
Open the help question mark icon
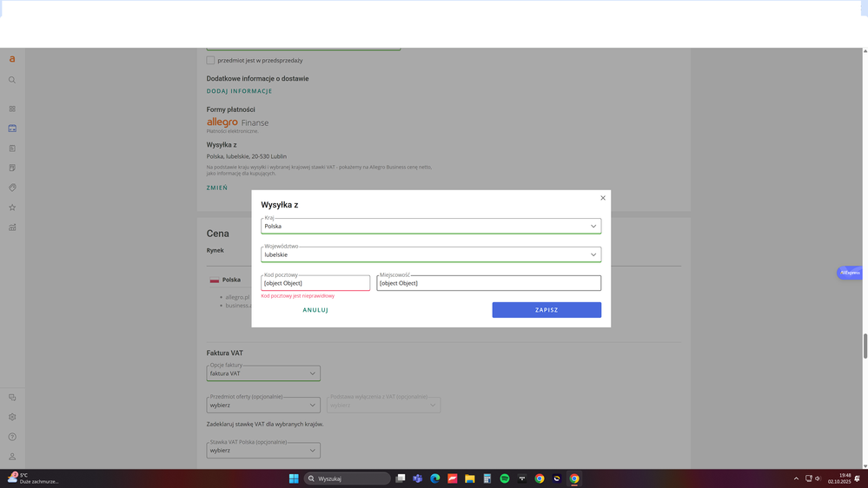point(12,437)
